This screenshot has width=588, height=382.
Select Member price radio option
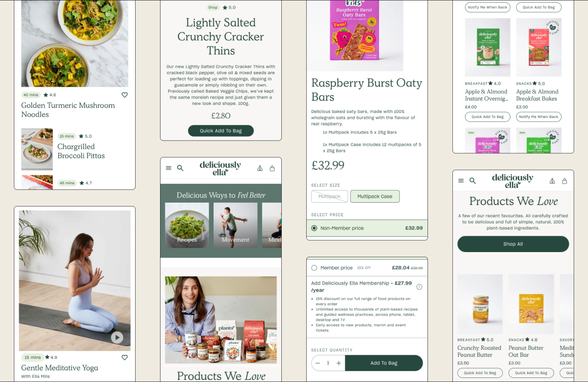point(314,268)
